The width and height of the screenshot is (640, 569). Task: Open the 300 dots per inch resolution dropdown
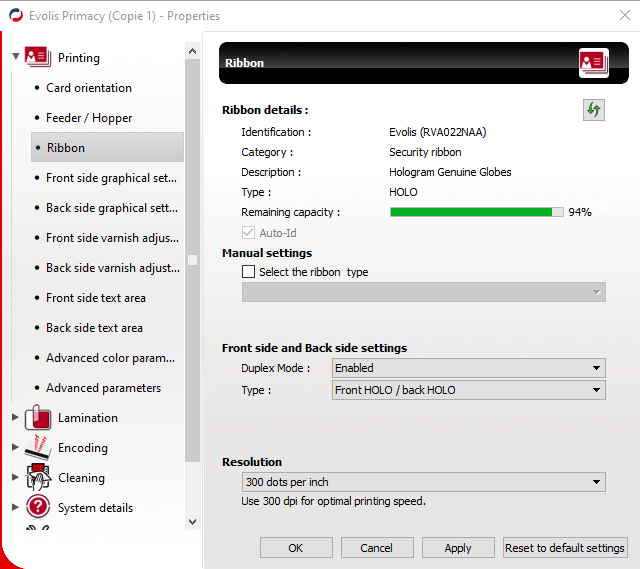point(424,482)
